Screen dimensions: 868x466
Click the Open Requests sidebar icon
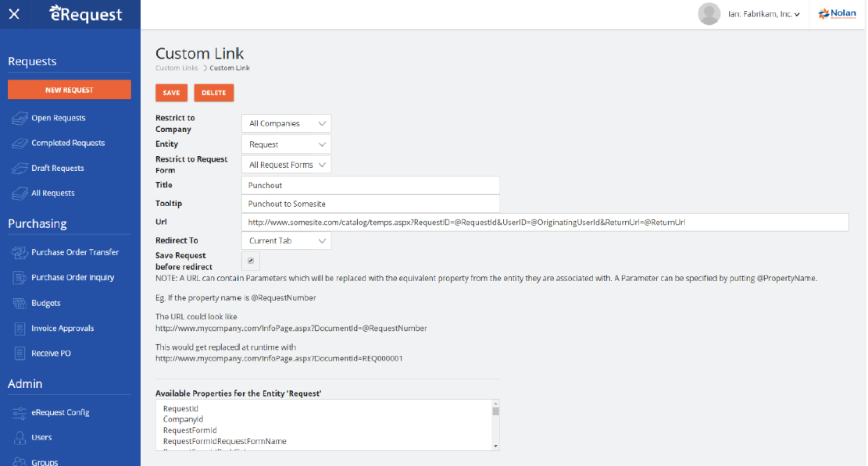click(x=20, y=119)
